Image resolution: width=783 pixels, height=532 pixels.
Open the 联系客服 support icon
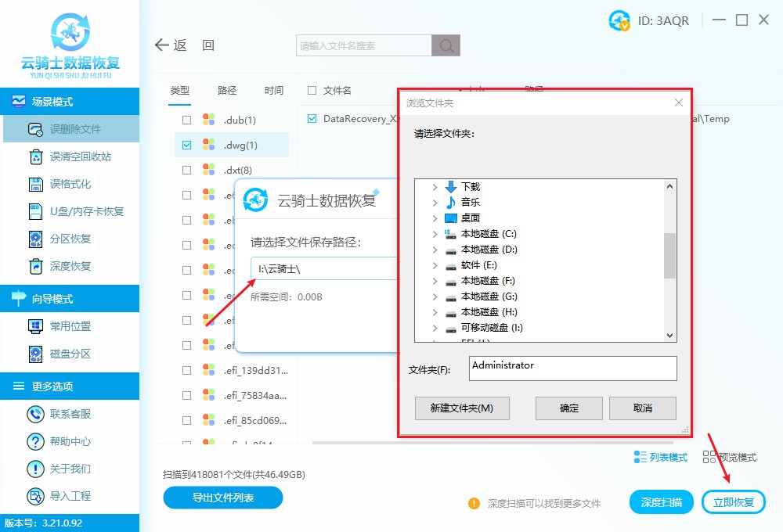[35, 414]
